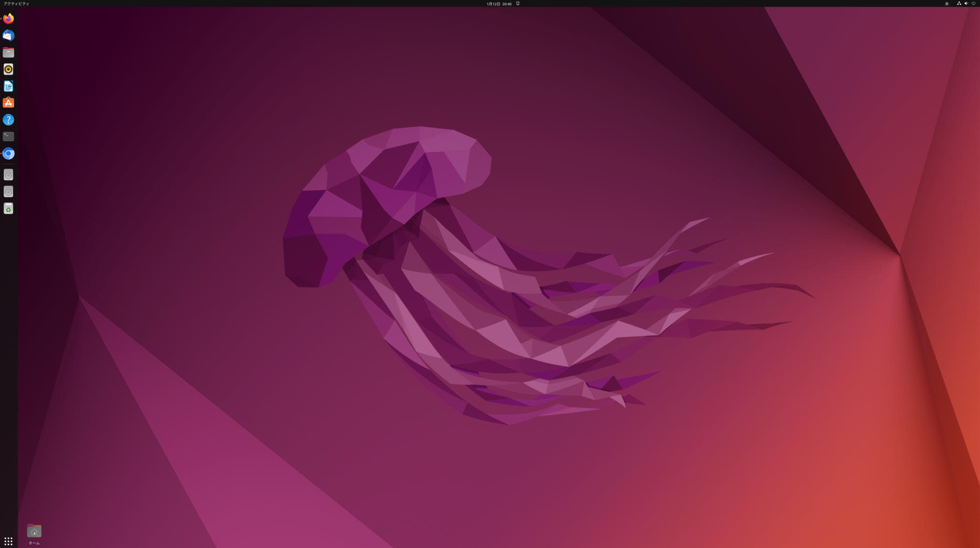The image size is (980, 548).
Task: Click the green recycle-symbol dock icon
Action: (x=8, y=208)
